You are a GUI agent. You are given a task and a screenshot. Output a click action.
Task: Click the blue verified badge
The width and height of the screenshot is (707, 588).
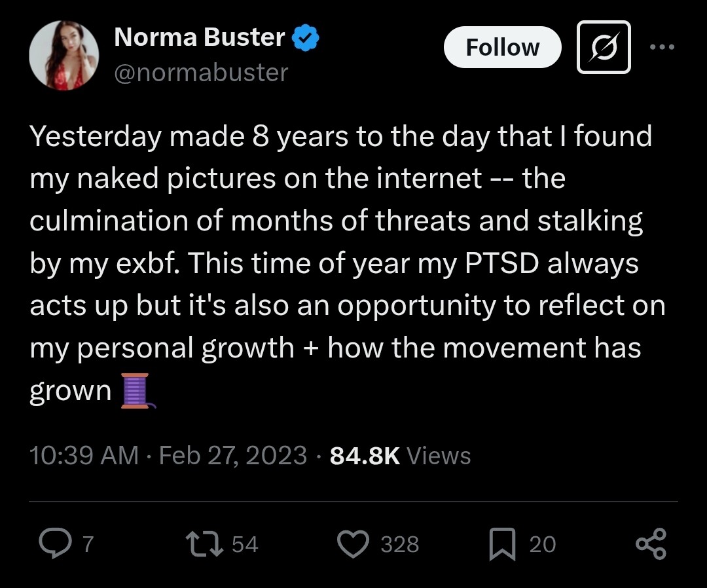(306, 37)
